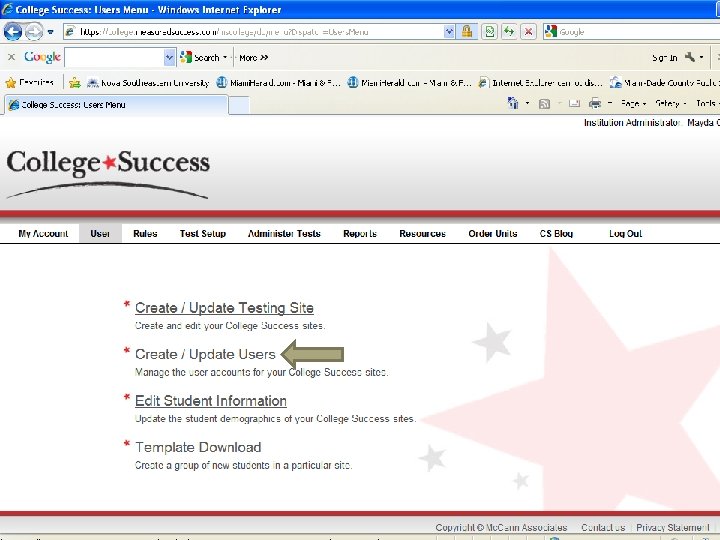Expand the Google toolbar More menu

(253, 58)
